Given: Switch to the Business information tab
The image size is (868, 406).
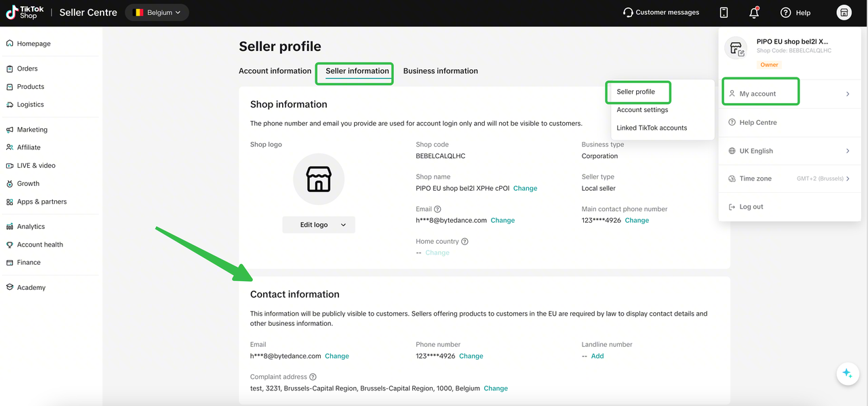Looking at the screenshot, I should click(x=441, y=71).
